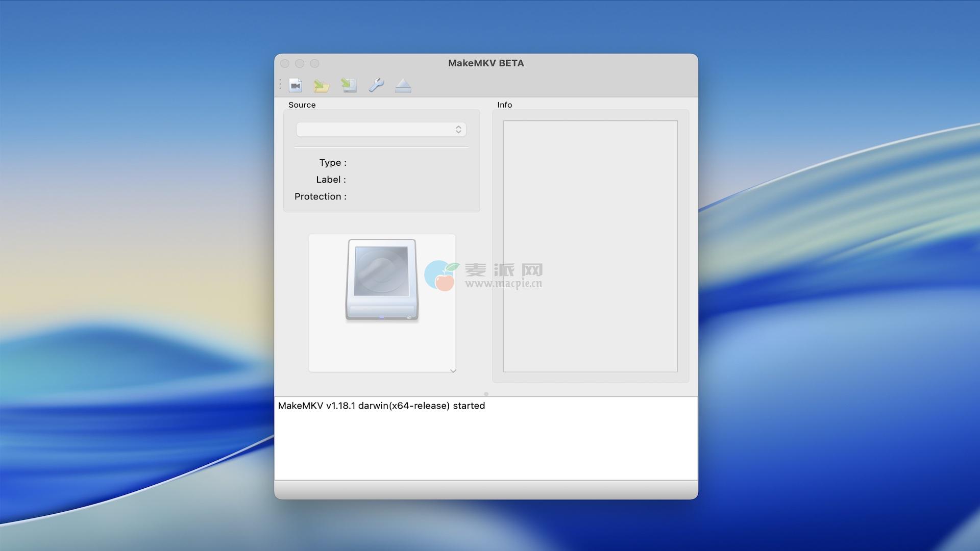980x551 pixels.
Task: Click the splitter dot above the log
Action: (x=486, y=394)
